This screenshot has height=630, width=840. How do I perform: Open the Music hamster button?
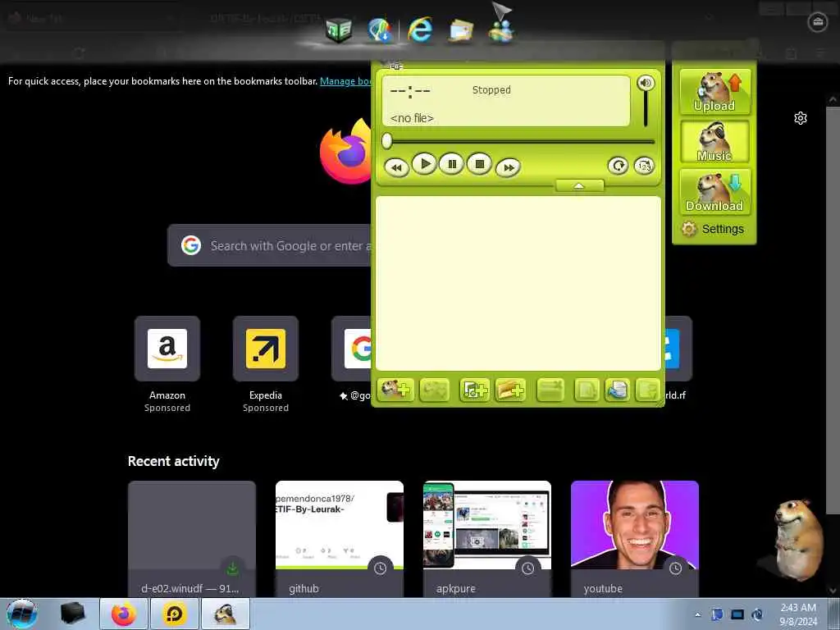tap(714, 141)
